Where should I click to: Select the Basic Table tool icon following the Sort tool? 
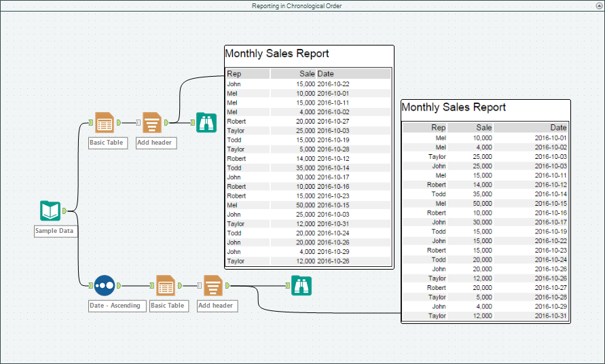click(x=166, y=286)
